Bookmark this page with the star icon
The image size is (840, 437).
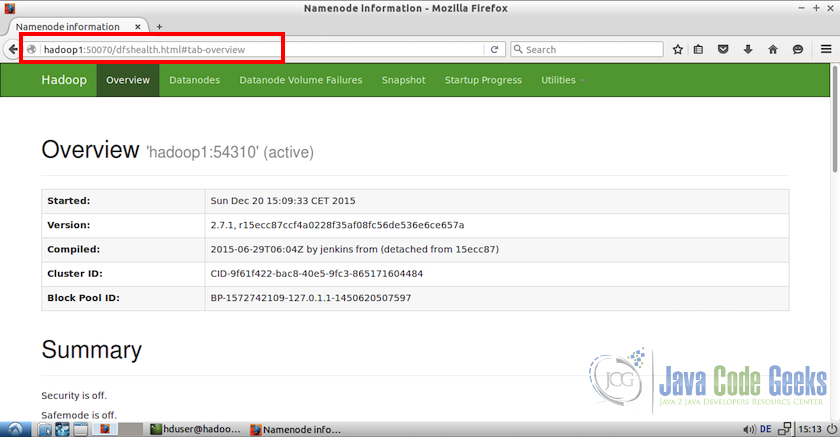coord(678,49)
